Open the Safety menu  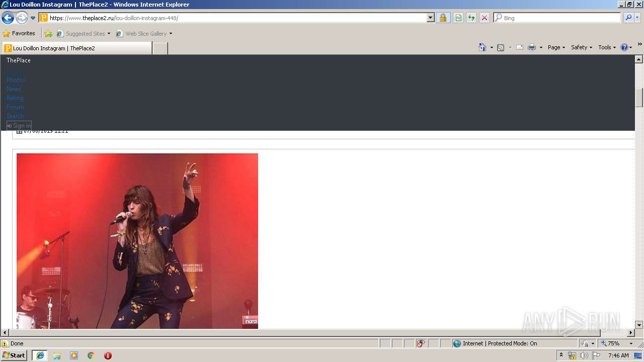click(582, 47)
